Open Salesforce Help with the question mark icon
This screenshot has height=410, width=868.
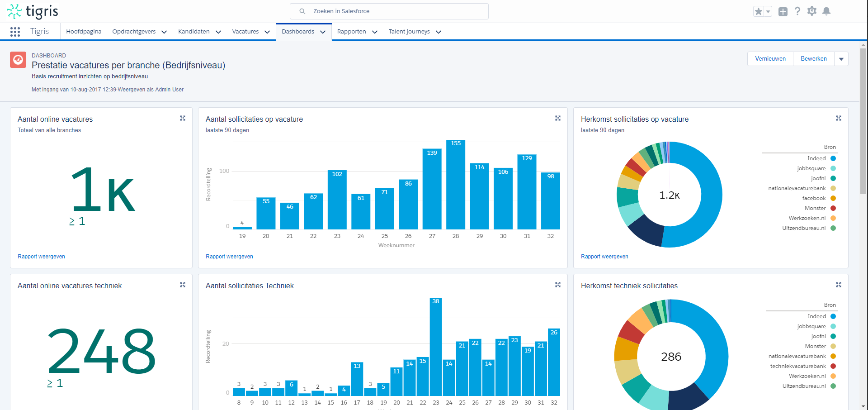tap(797, 11)
